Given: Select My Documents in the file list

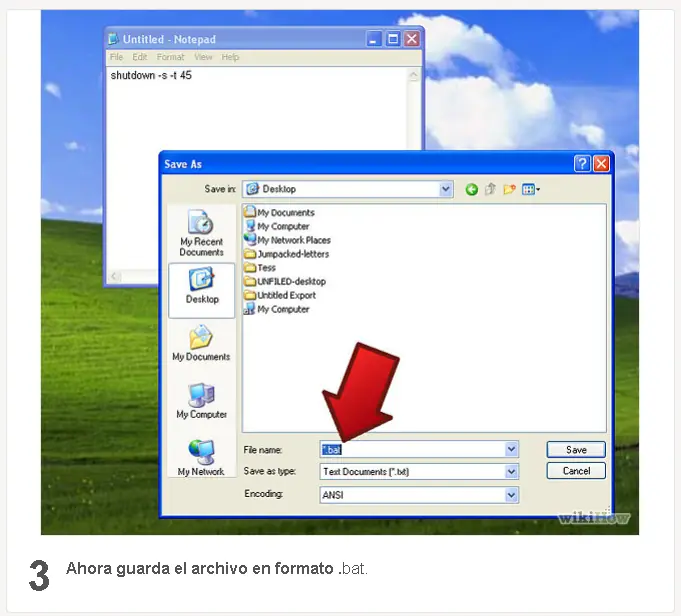Looking at the screenshot, I should [x=279, y=212].
